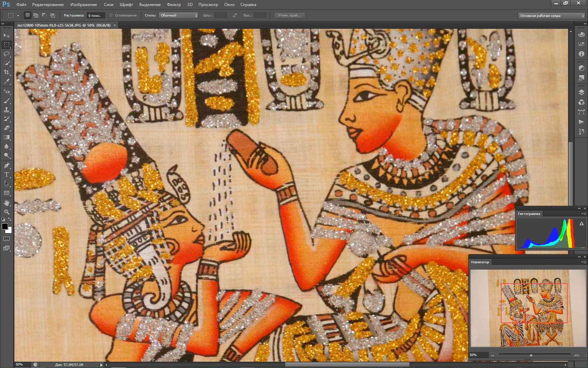Open the History panel icon

tap(581, 131)
